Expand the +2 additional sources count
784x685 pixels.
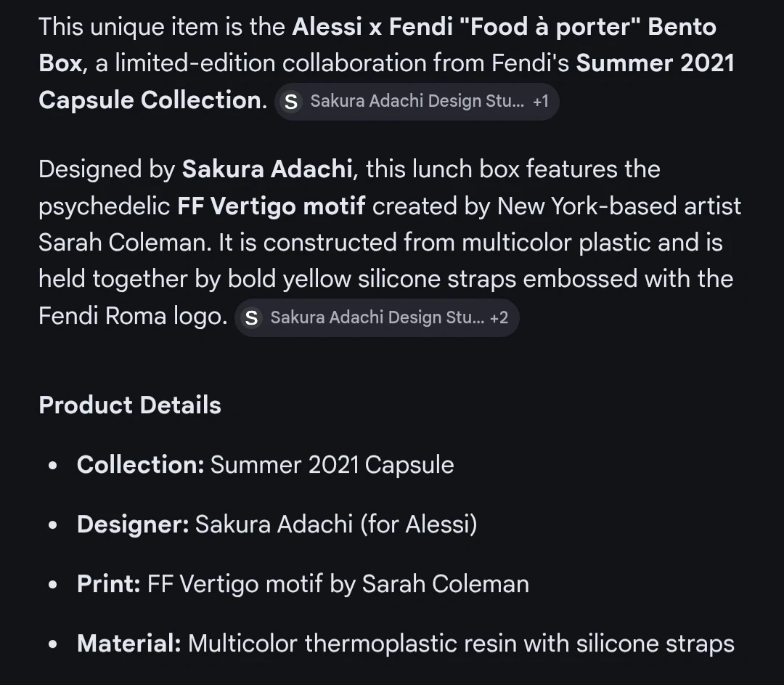pos(499,317)
